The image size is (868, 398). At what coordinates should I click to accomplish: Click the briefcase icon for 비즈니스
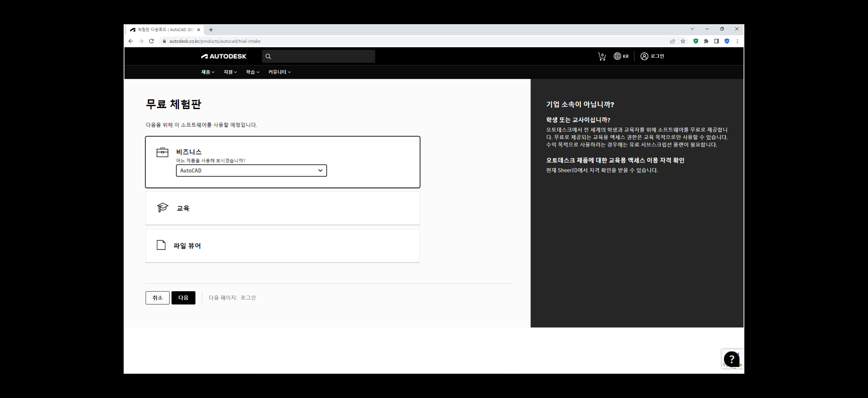click(162, 152)
